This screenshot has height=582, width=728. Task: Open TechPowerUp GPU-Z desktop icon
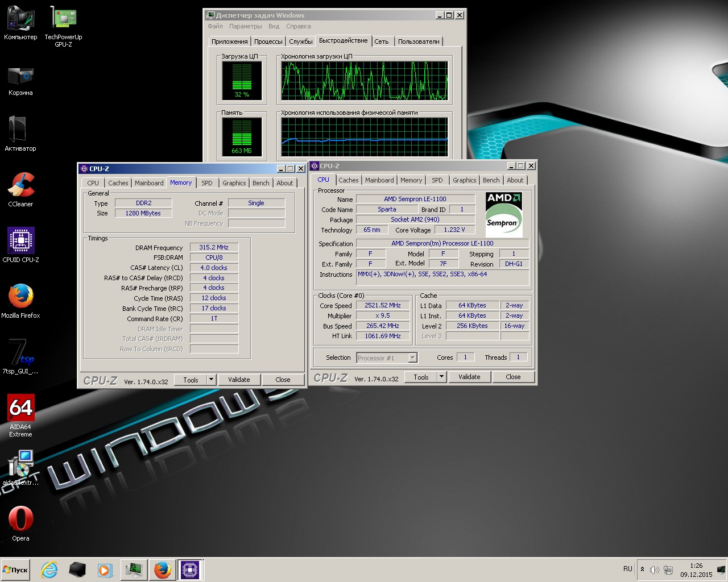(63, 26)
